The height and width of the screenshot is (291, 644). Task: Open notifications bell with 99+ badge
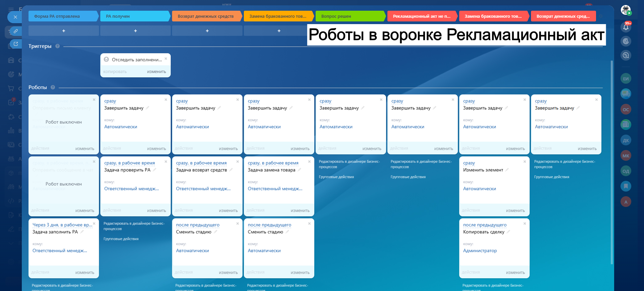[x=626, y=27]
